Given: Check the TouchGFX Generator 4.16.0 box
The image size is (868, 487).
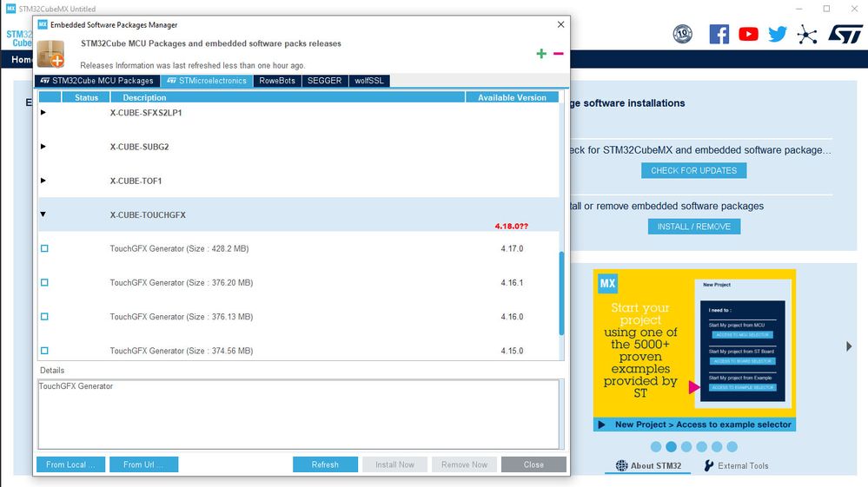Looking at the screenshot, I should click(x=44, y=317).
